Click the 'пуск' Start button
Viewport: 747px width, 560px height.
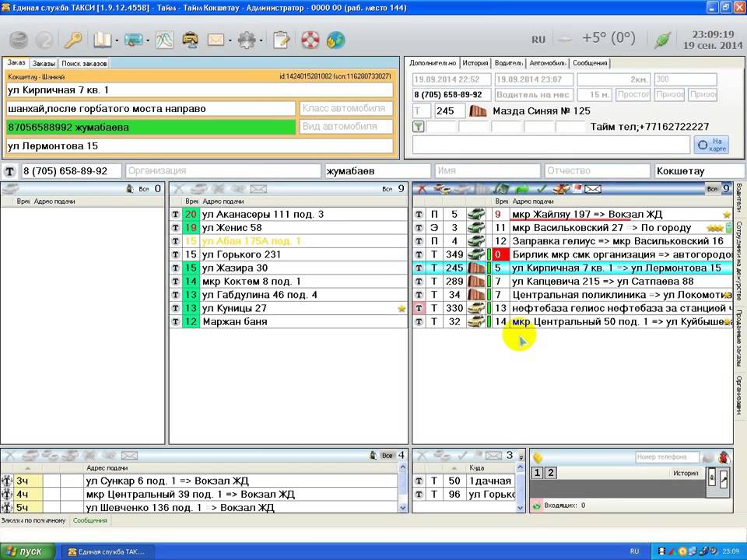coord(26,551)
